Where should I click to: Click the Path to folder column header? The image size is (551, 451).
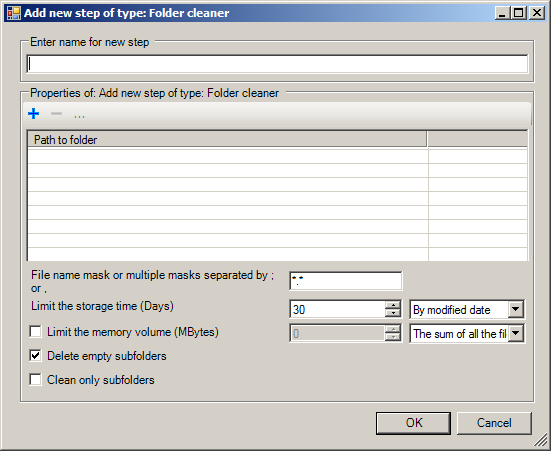pyautogui.click(x=227, y=140)
